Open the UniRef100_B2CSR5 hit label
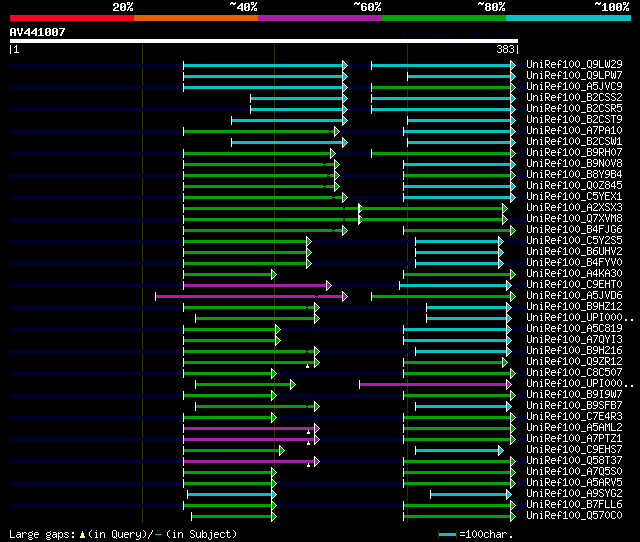 click(574, 108)
